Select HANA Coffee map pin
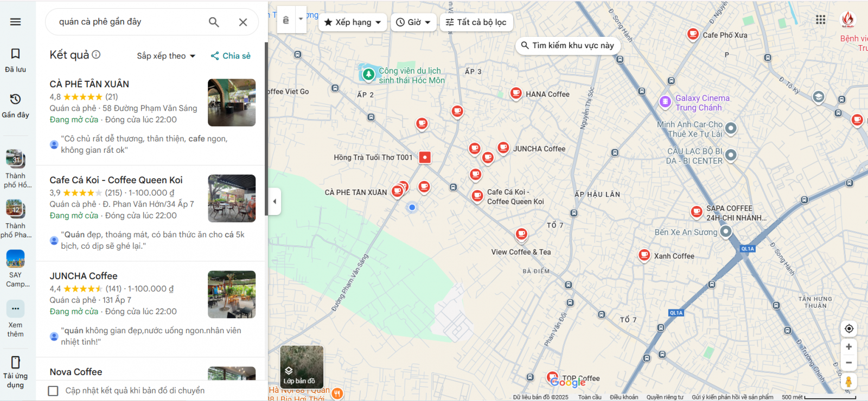 (x=516, y=93)
